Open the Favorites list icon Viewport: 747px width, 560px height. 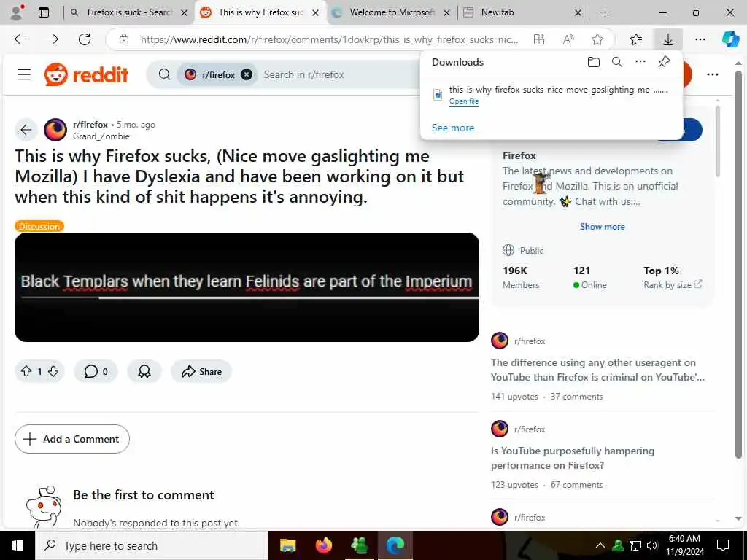635,39
